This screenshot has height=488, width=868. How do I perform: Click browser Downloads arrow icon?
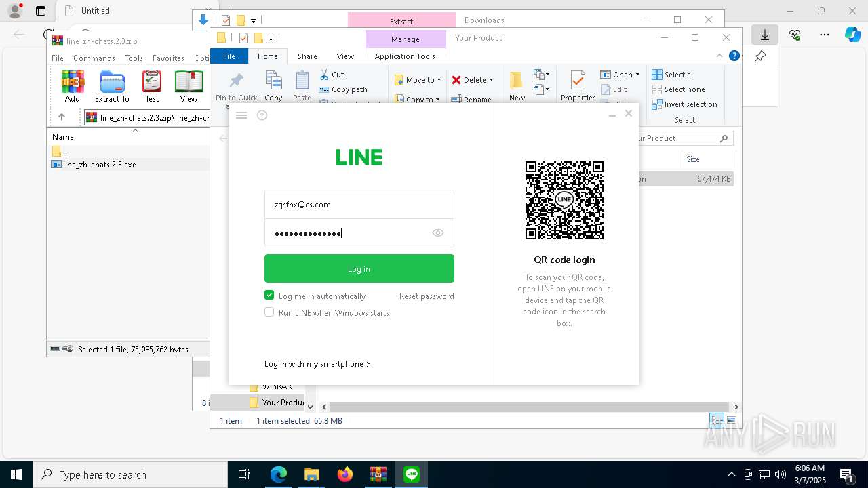765,35
